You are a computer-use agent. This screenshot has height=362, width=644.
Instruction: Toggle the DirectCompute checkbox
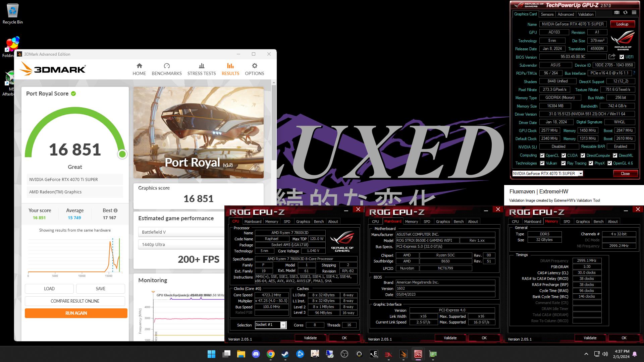coord(583,156)
